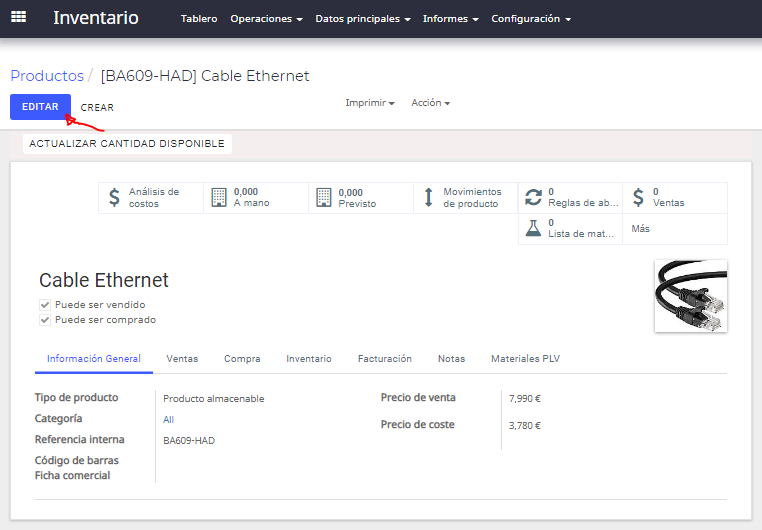This screenshot has height=530, width=762.
Task: Click the Ventas dollar icon
Action: pyautogui.click(x=638, y=197)
